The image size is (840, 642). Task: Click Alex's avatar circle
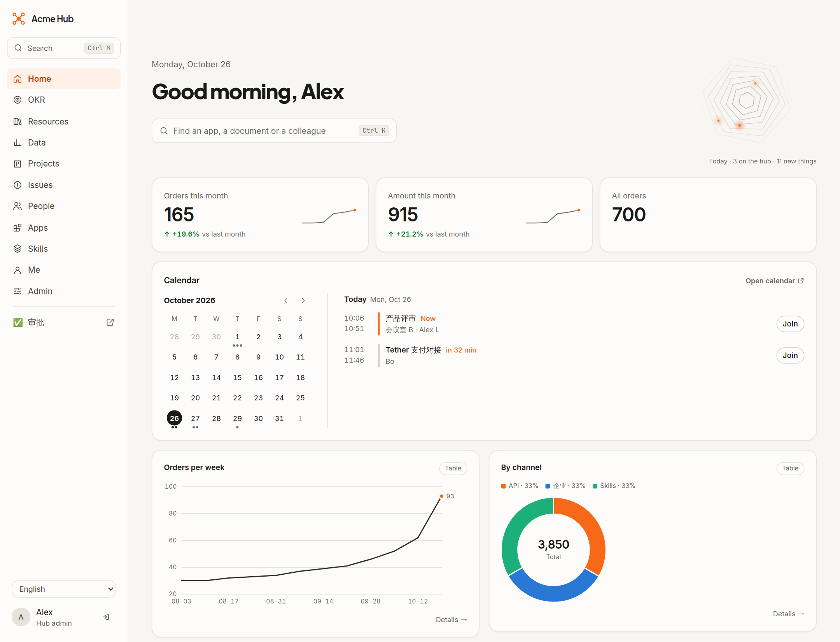pos(21,617)
